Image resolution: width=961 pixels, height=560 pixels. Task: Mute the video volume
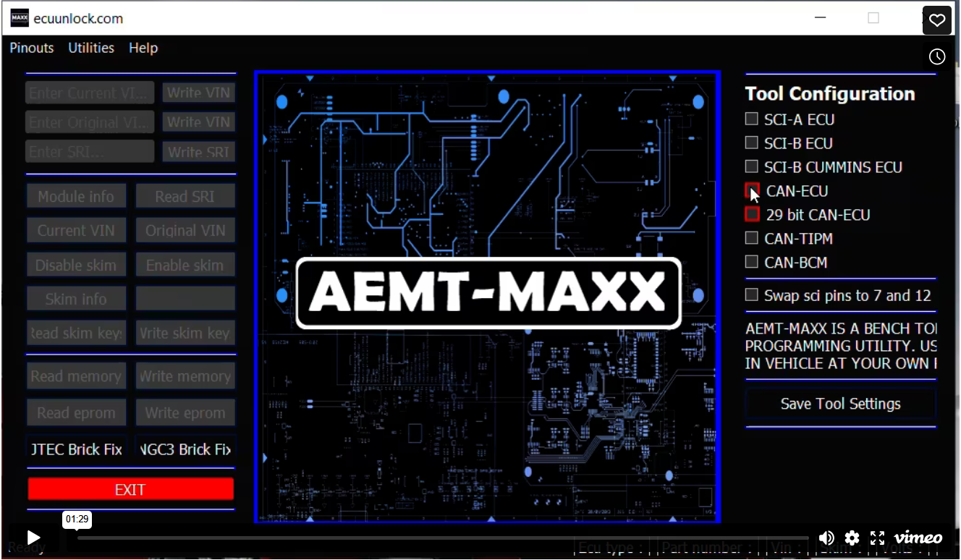coord(826,538)
